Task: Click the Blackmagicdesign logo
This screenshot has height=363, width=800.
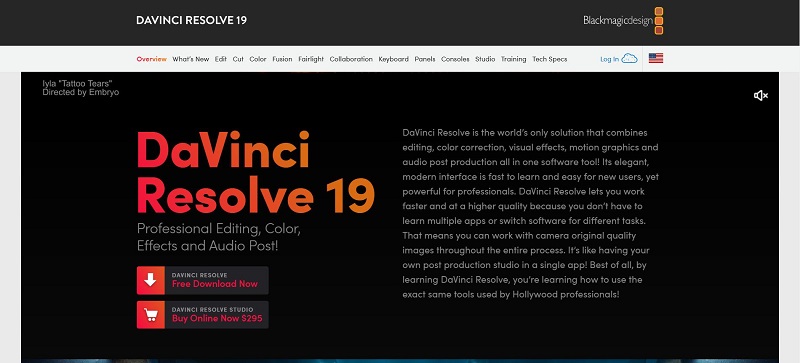Action: pyautogui.click(x=623, y=21)
